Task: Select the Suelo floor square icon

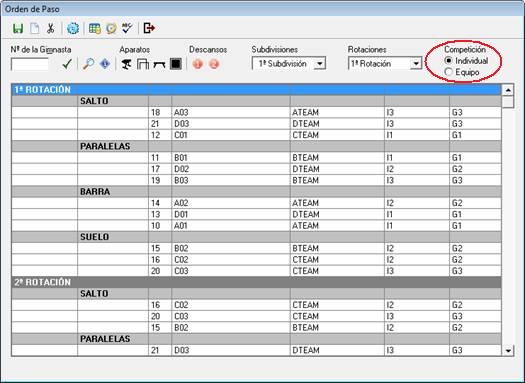Action: click(176, 64)
